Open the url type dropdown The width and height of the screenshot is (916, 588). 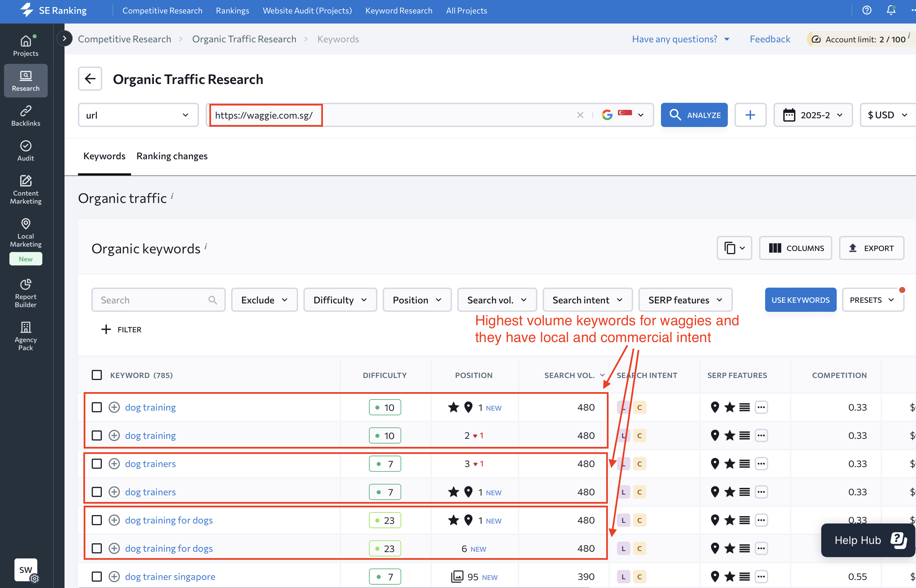pos(138,115)
